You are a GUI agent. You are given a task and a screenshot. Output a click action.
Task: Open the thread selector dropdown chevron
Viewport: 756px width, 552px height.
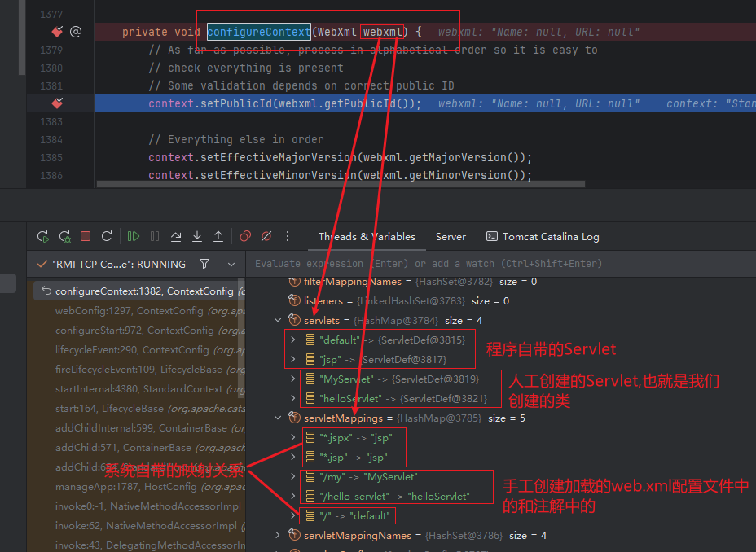[x=231, y=265]
